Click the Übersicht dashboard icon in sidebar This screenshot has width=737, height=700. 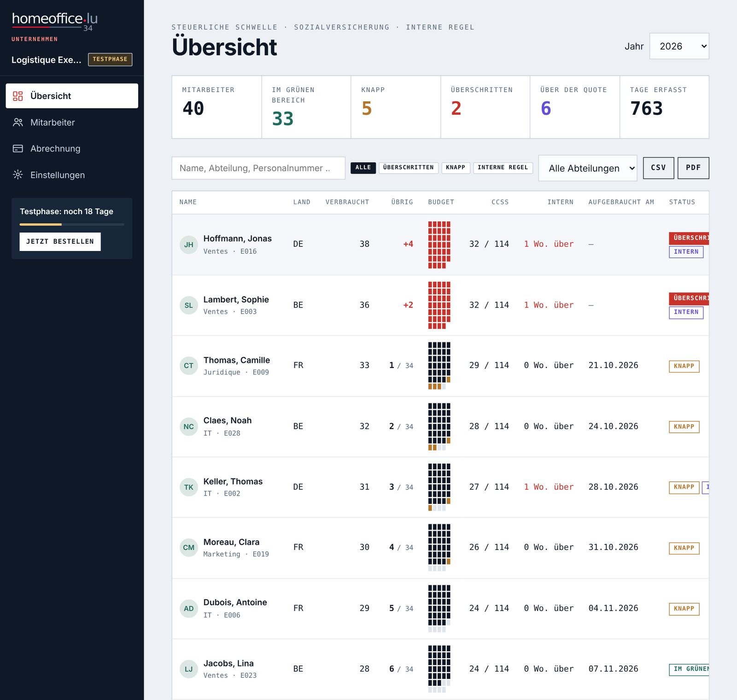click(18, 96)
